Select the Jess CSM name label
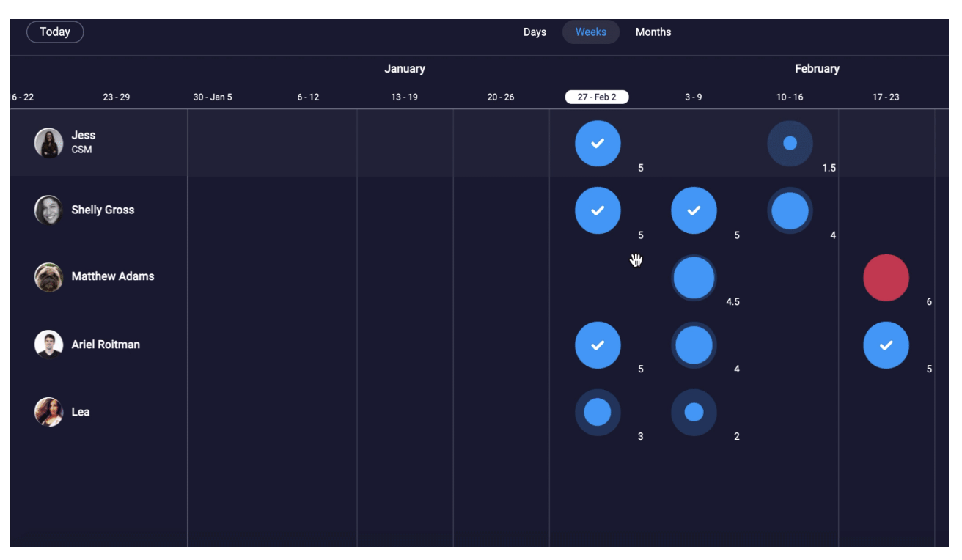 [84, 142]
